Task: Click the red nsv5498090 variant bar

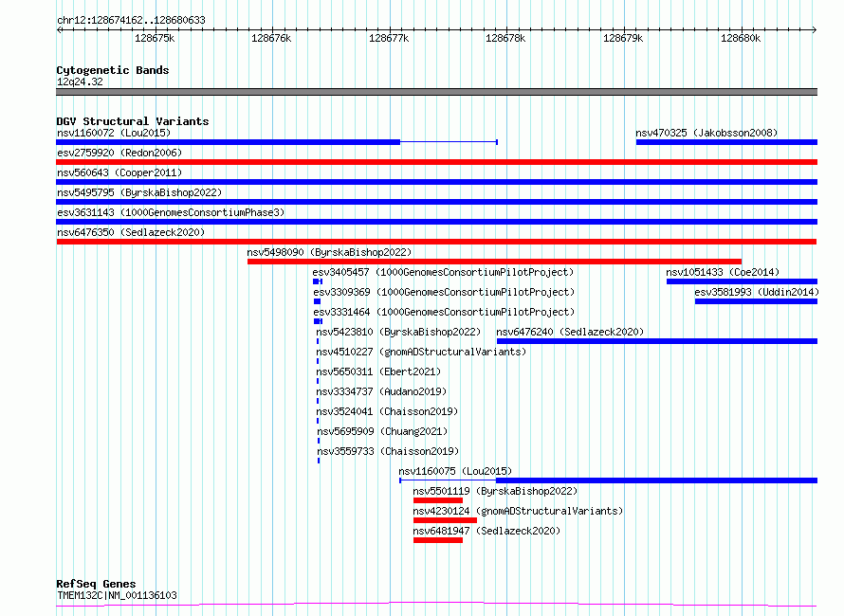Action: [494, 262]
